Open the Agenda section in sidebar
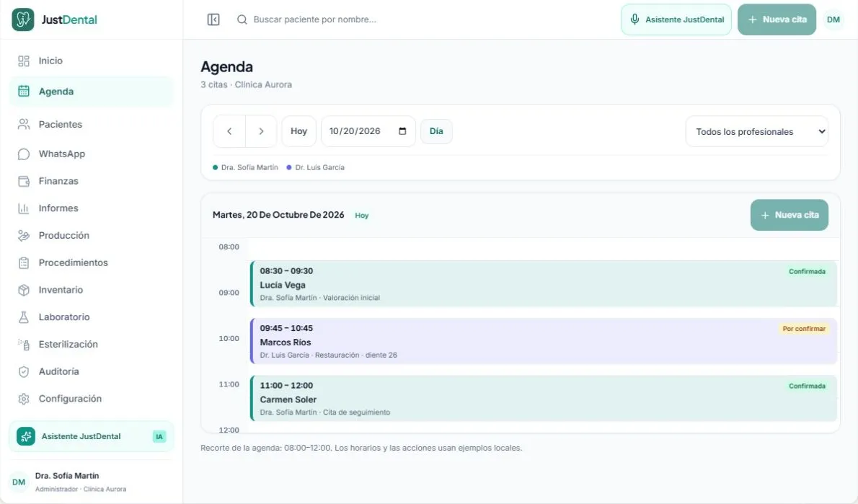858x504 pixels. (x=92, y=92)
